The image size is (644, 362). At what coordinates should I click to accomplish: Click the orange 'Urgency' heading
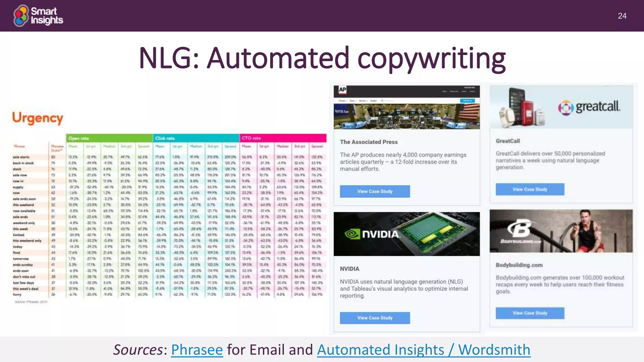37,118
